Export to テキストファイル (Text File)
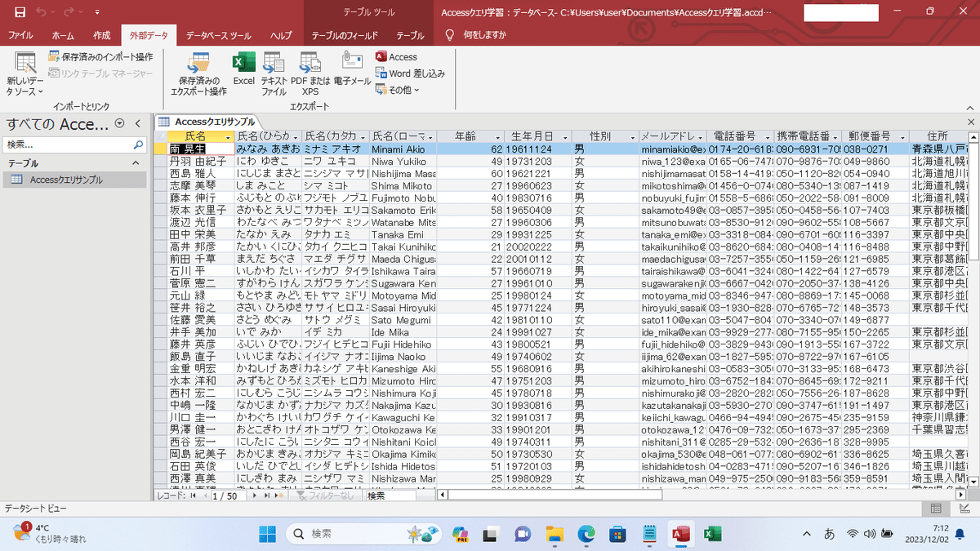The height and width of the screenshot is (551, 980). (274, 73)
